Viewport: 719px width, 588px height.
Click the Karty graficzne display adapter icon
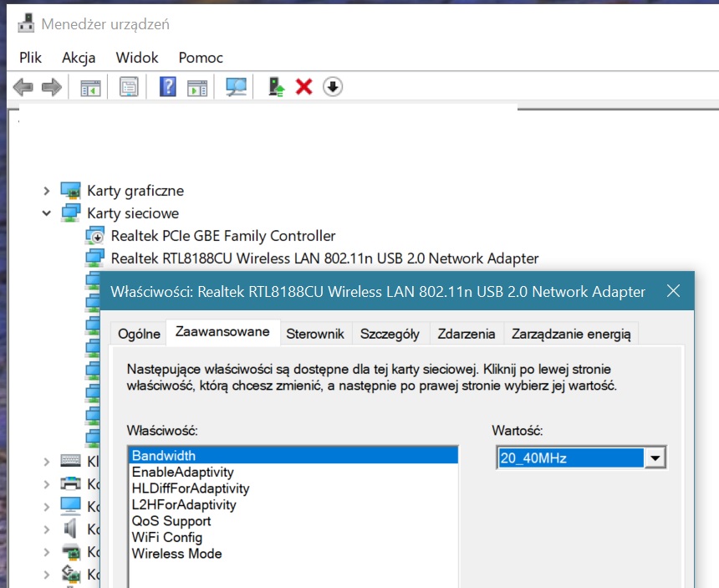tap(70, 191)
